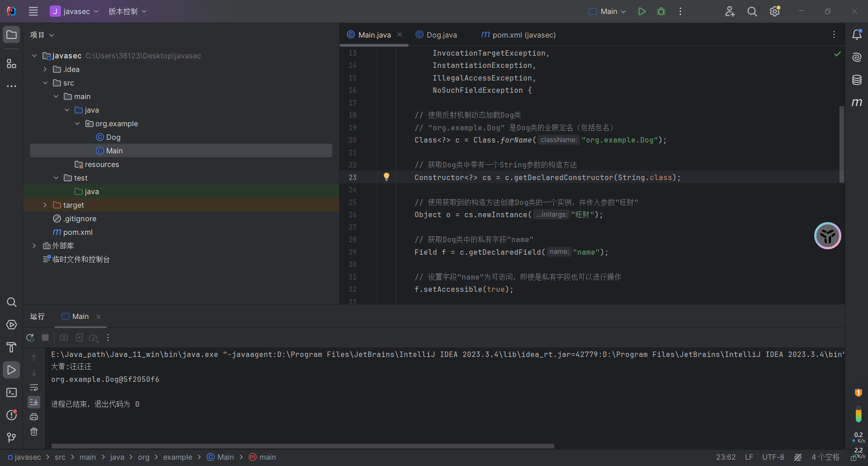The image size is (868, 466).
Task: Click the UTF-8 encoding in status bar
Action: 773,457
